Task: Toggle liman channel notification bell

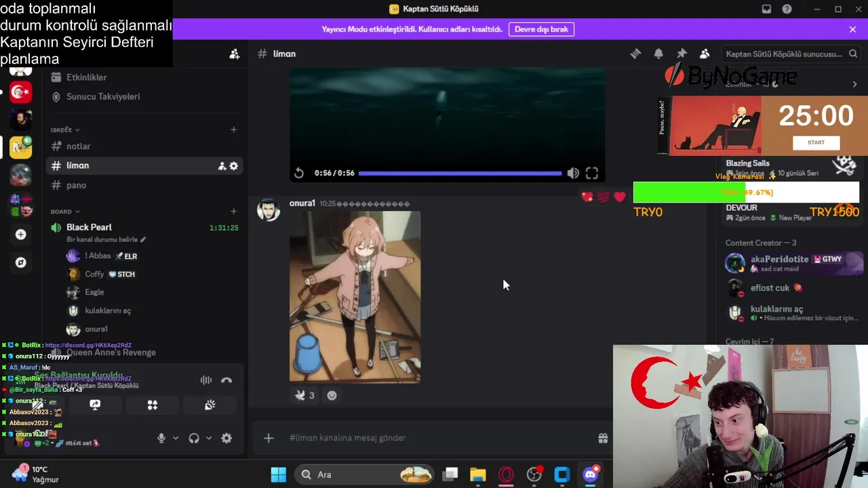Action: 658,54
